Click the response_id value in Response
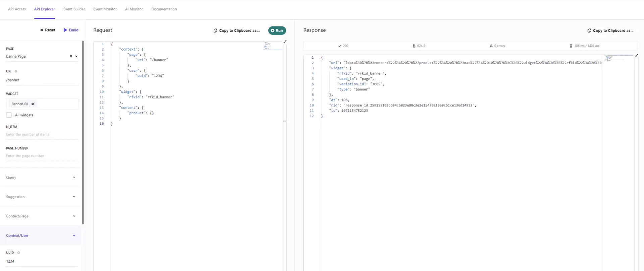The image size is (644, 271). (x=409, y=106)
